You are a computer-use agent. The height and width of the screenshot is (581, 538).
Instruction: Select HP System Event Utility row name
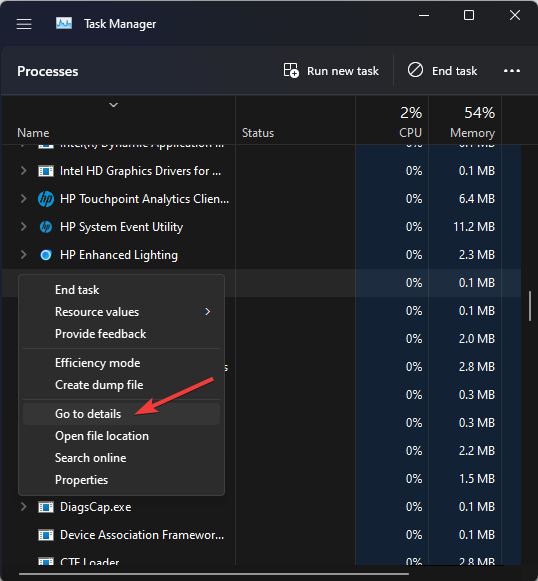tap(122, 227)
